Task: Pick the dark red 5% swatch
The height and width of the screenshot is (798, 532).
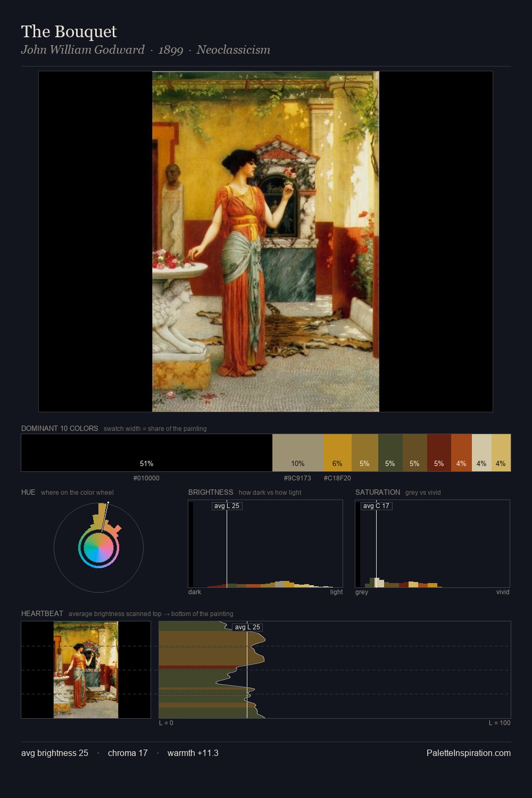Action: [x=439, y=453]
